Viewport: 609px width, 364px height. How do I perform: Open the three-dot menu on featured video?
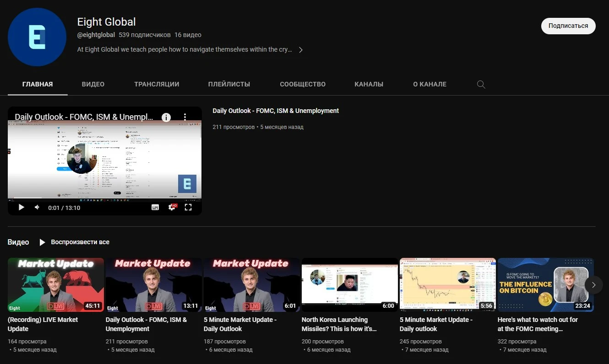point(185,118)
